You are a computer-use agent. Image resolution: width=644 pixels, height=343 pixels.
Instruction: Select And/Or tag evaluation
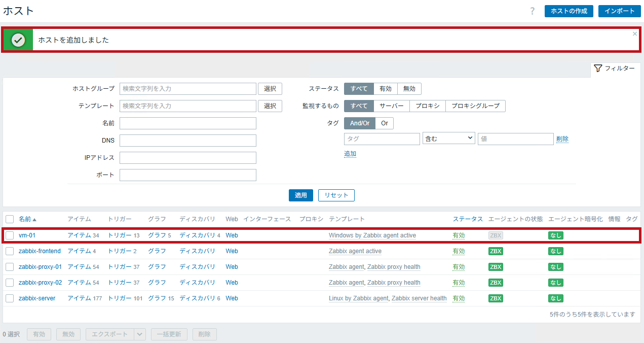[360, 123]
